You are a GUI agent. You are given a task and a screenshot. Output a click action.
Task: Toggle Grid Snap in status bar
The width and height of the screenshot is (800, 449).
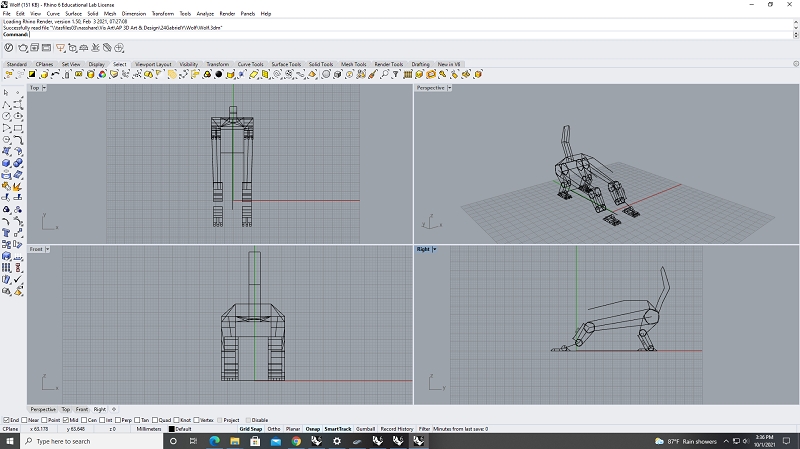250,429
